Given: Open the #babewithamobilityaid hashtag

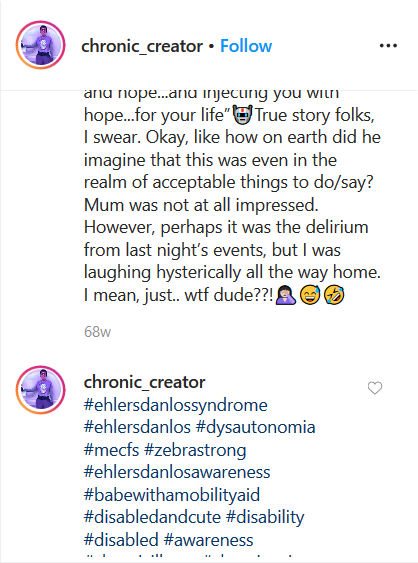Looking at the screenshot, I should pyautogui.click(x=172, y=495).
